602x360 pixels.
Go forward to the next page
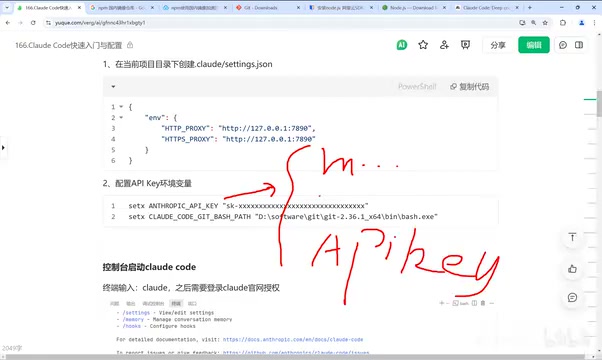coord(20,23)
